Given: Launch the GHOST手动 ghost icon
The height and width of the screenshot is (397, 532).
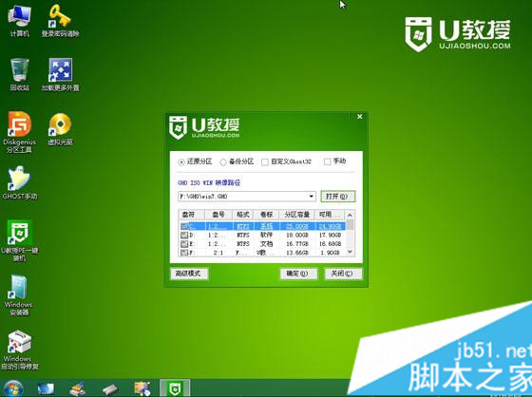Looking at the screenshot, I should [x=19, y=182].
